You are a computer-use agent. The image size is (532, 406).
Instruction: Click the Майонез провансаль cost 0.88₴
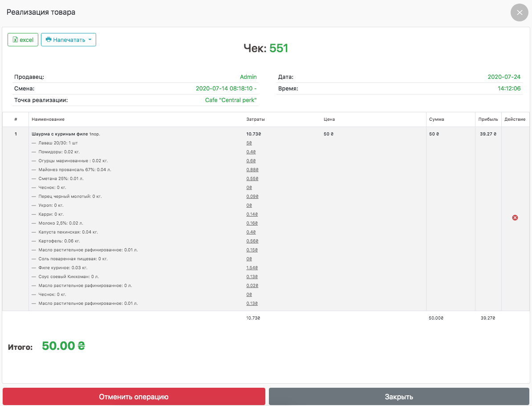coord(252,169)
